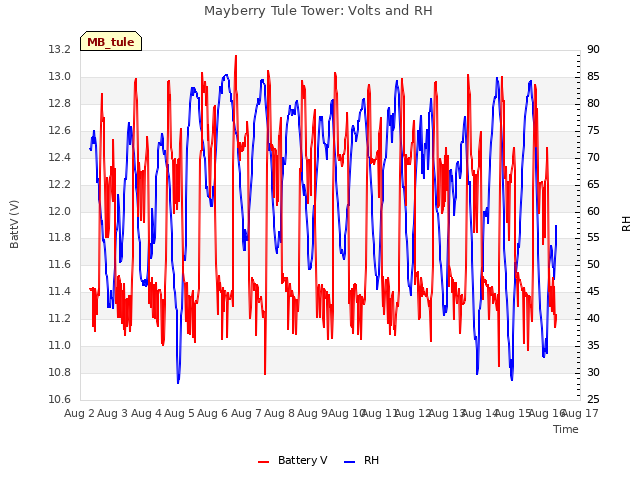Click the 10.8 voltage axis value
Image resolution: width=640 pixels, height=480 pixels.
pos(60,372)
